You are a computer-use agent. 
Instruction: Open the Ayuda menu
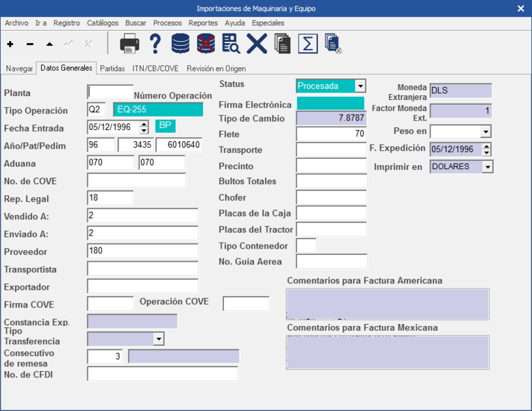tap(235, 23)
